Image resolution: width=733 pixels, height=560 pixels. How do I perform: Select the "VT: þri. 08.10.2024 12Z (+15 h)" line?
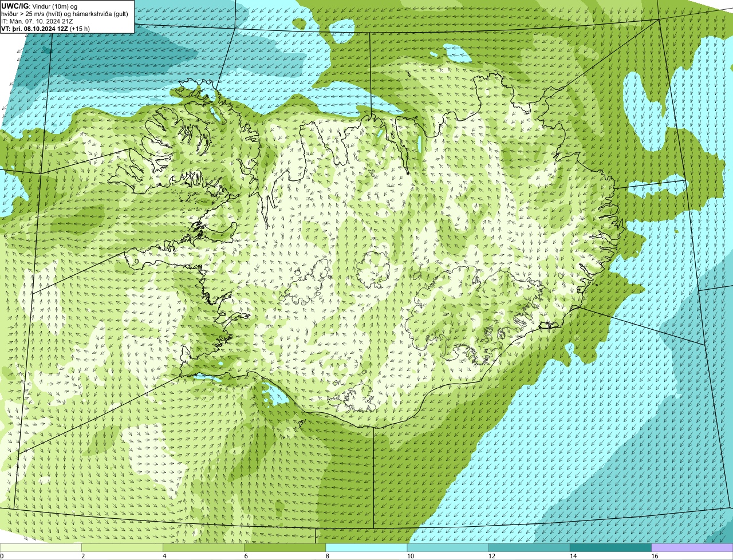[x=46, y=29]
